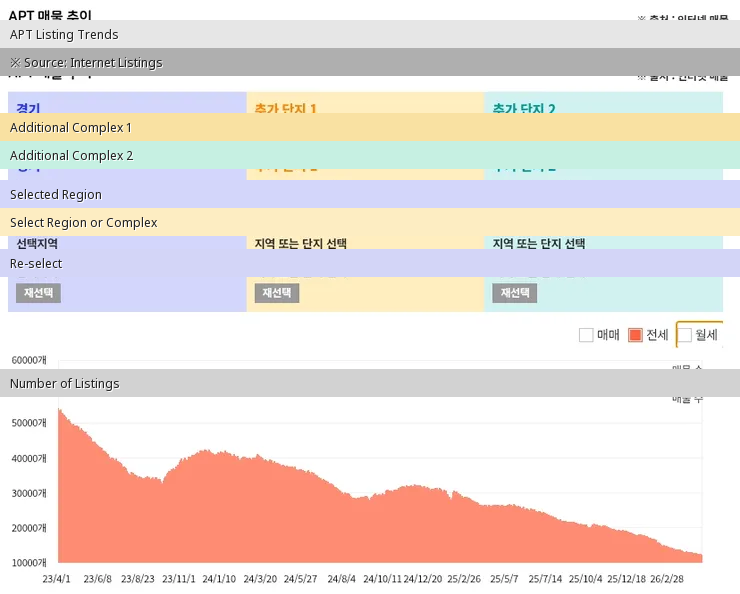740x594 pixels.
Task: Click the orange 전세 legend color box
Action: (x=635, y=335)
